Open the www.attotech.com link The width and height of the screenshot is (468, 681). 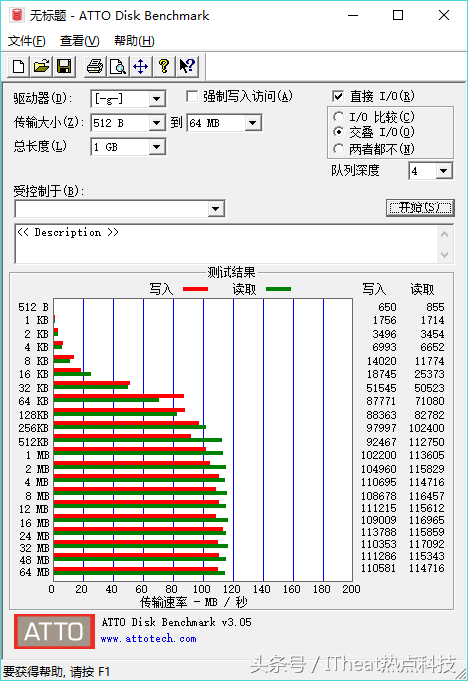click(148, 639)
